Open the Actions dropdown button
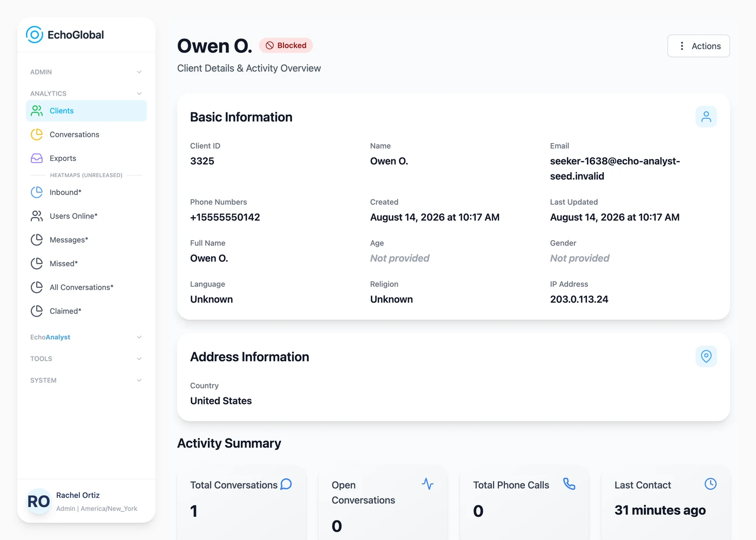 tap(699, 46)
